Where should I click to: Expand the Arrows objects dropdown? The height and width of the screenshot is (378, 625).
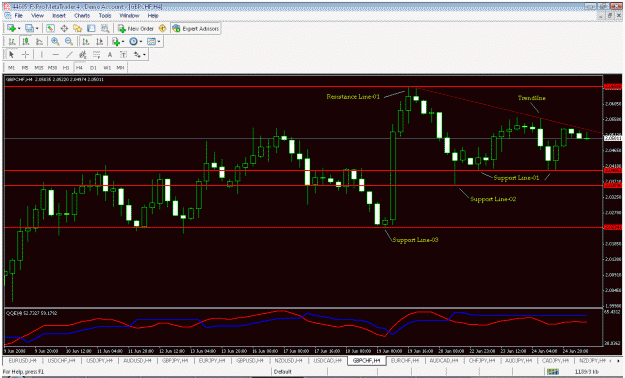pos(144,55)
